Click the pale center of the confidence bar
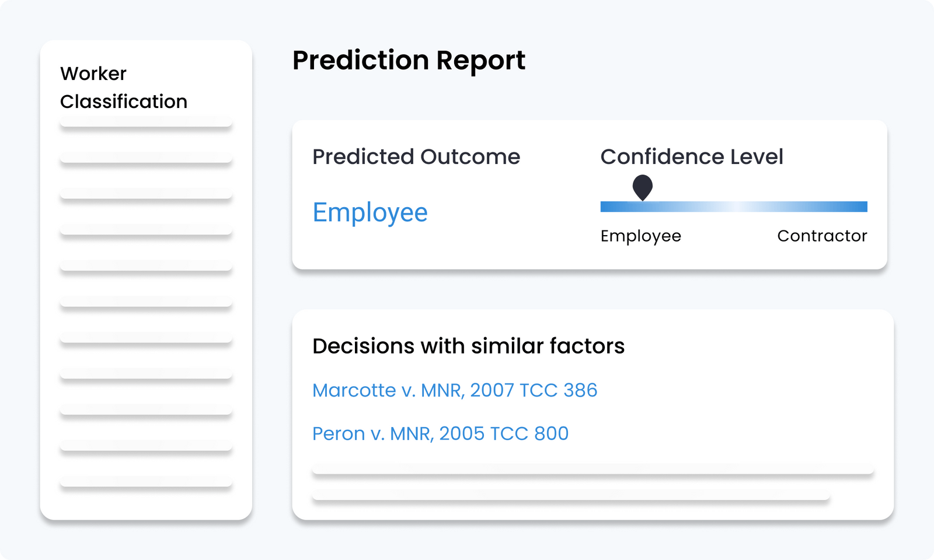Image resolution: width=934 pixels, height=560 pixels. (734, 206)
